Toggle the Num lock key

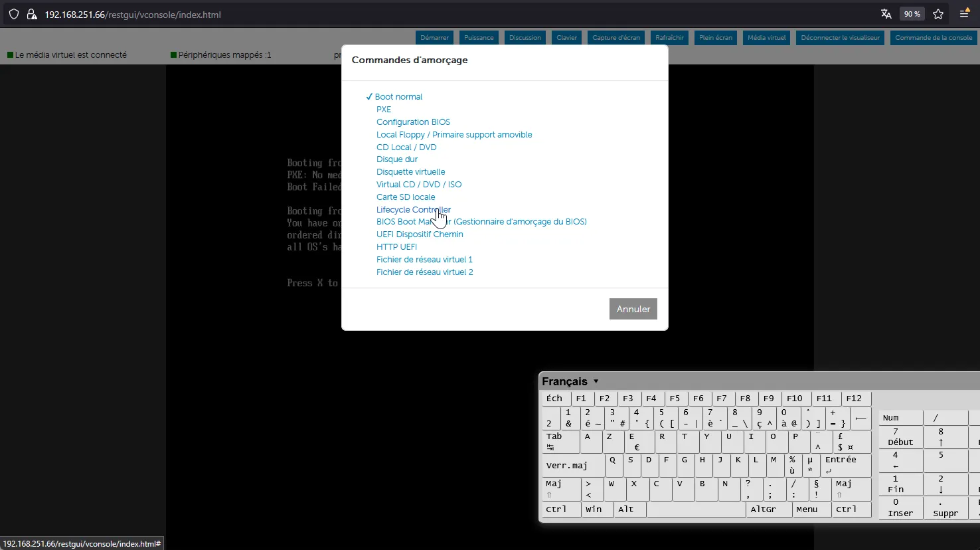900,418
